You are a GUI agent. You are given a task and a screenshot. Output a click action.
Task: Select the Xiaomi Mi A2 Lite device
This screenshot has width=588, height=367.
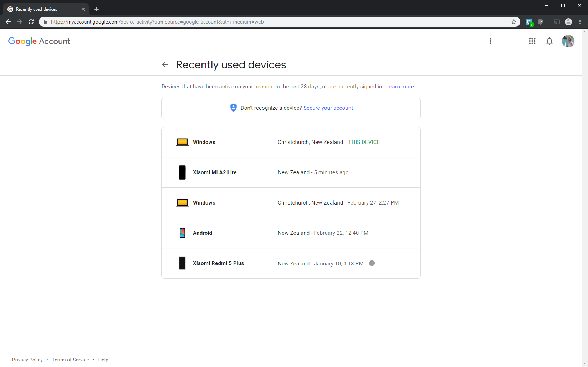[291, 172]
